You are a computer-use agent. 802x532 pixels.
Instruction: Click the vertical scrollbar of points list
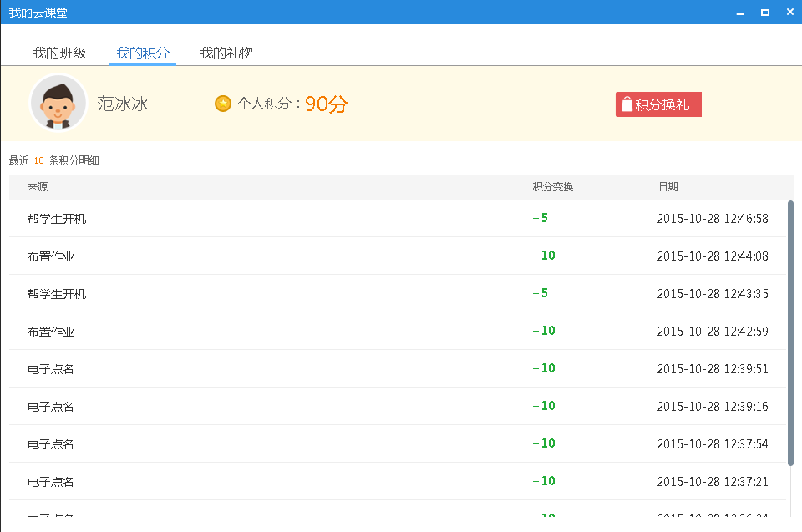click(790, 334)
